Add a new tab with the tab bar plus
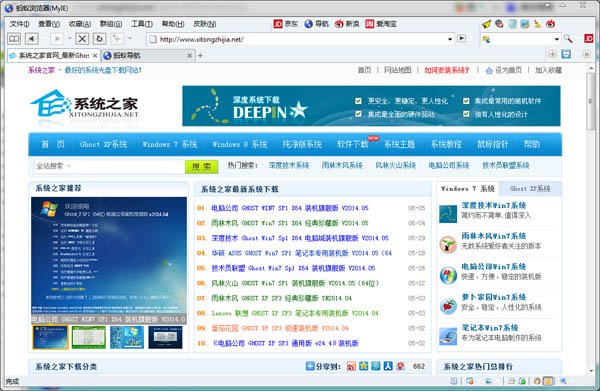This screenshot has width=600, height=391. [200, 56]
